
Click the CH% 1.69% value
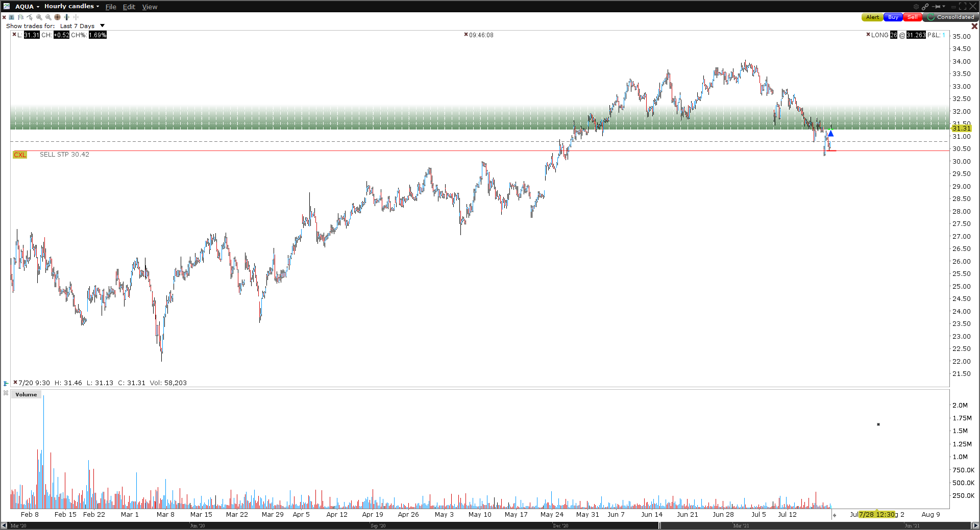[97, 35]
